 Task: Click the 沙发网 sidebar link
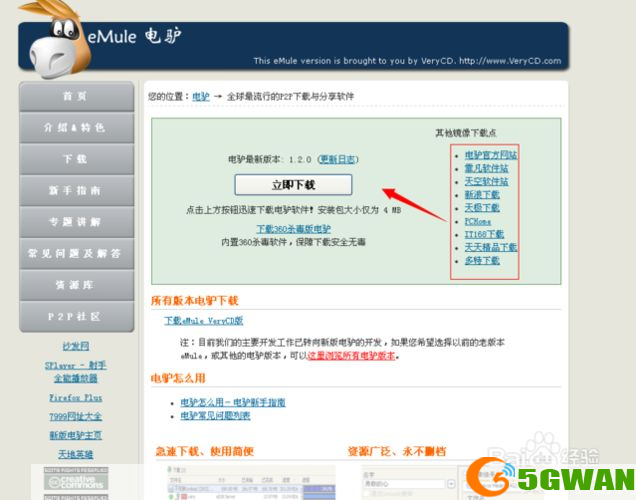[76, 346]
